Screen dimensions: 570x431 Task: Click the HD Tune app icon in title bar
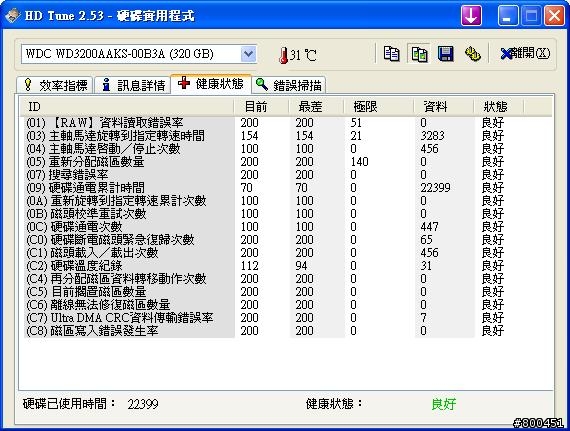coord(13,16)
